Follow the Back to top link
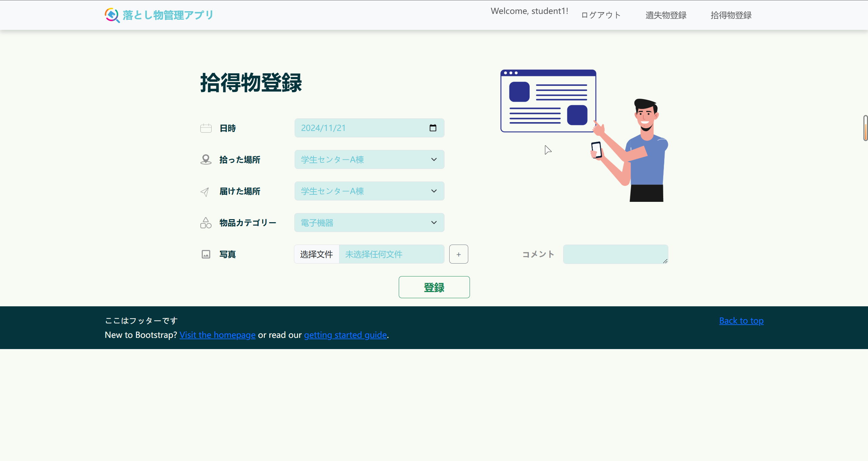 (x=741, y=321)
